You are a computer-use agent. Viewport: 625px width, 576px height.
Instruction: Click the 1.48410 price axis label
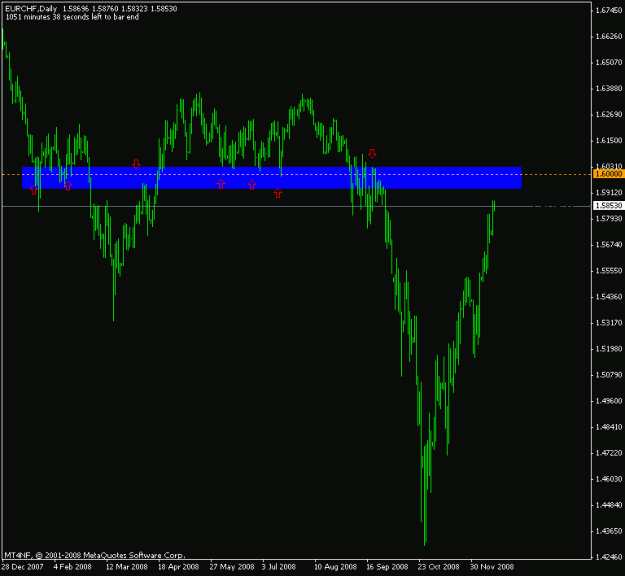609,427
